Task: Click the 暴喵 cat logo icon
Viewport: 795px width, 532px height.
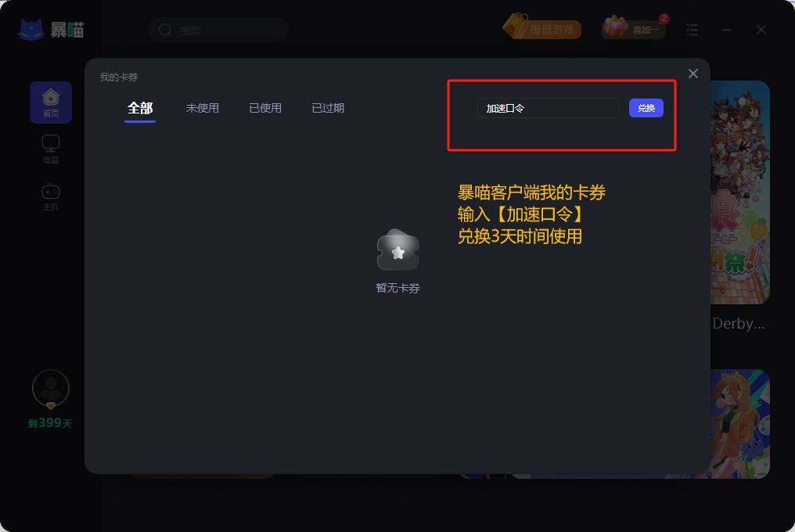Action: click(x=31, y=30)
